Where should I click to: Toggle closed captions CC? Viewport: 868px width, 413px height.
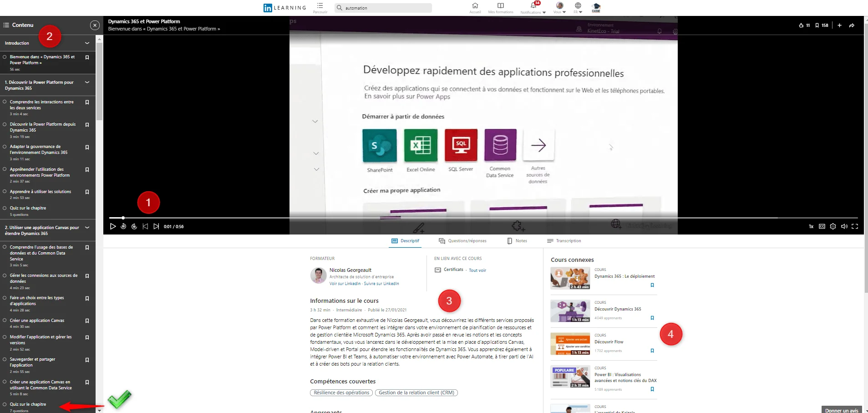[x=822, y=226]
